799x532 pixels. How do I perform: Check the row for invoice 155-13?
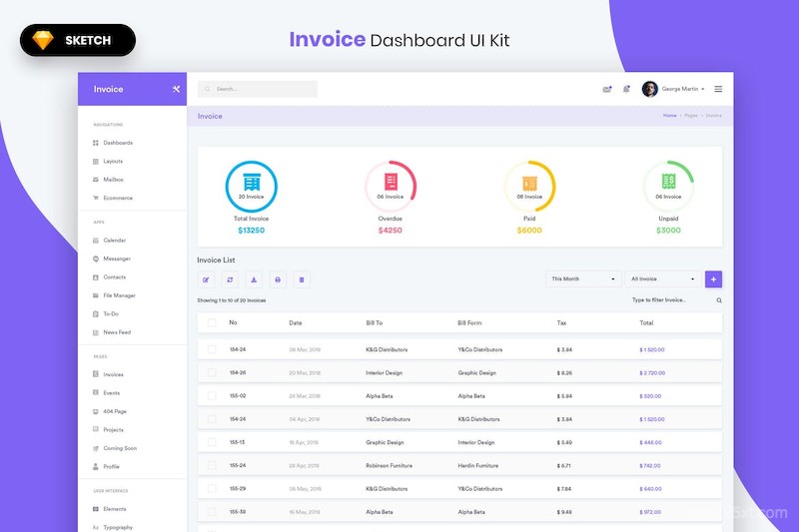pyautogui.click(x=212, y=442)
